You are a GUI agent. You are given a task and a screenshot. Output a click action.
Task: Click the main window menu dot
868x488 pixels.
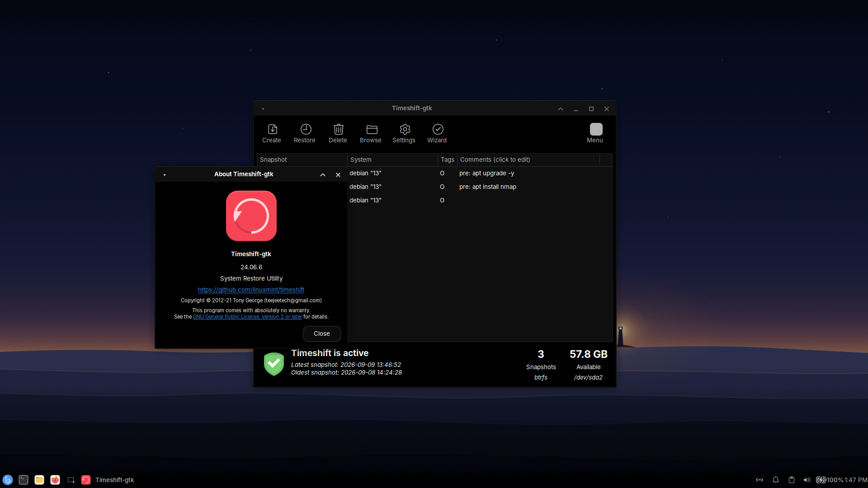click(x=263, y=109)
